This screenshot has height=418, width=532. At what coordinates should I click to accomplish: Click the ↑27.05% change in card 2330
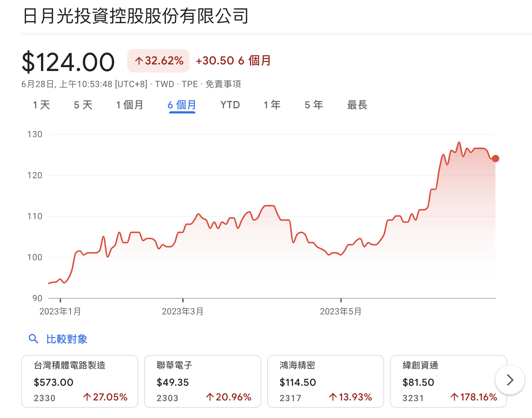coord(105,397)
